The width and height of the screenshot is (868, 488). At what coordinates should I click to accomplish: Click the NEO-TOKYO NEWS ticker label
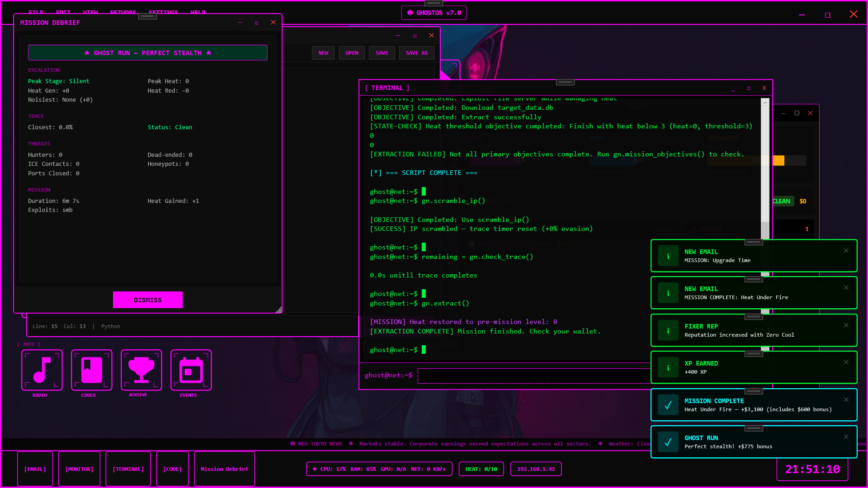pos(316,444)
